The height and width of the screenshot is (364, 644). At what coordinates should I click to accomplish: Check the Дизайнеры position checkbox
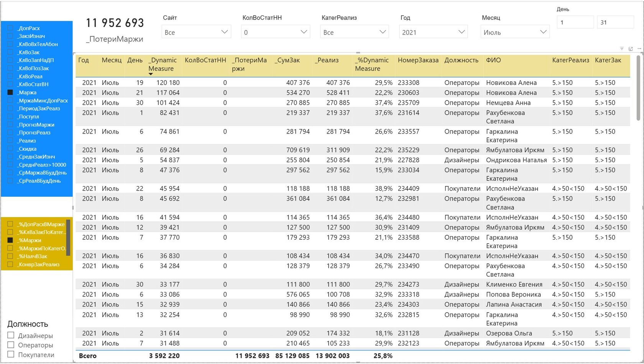[11, 335]
